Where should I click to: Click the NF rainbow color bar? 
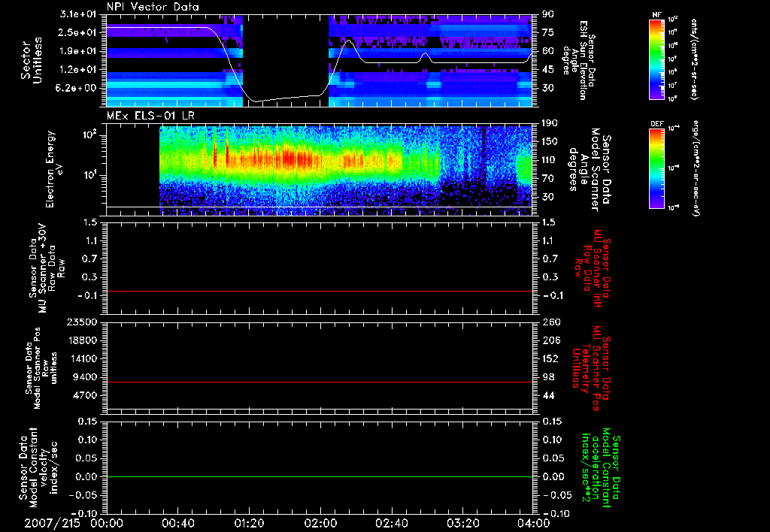[x=657, y=59]
